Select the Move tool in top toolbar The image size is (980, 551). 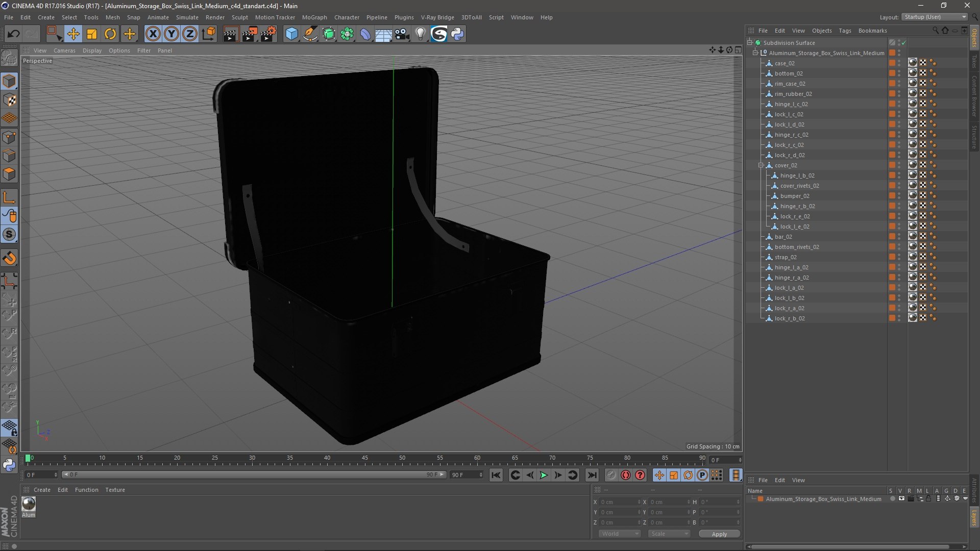tap(73, 34)
